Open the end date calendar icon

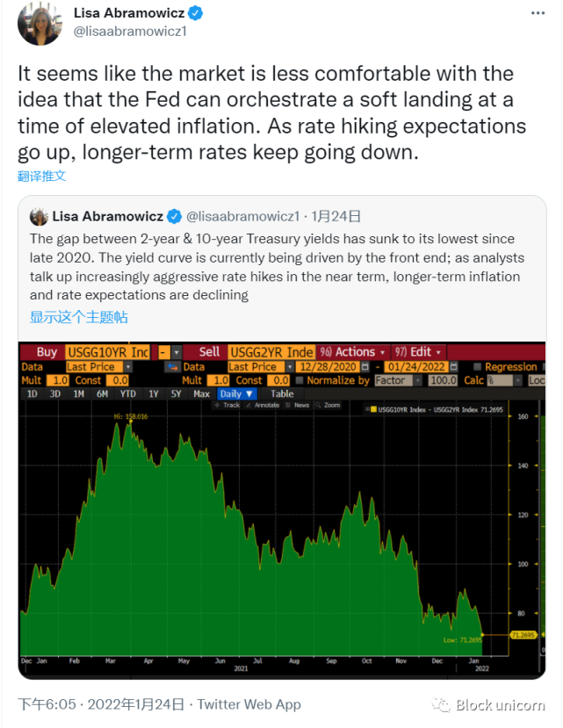coord(454,367)
